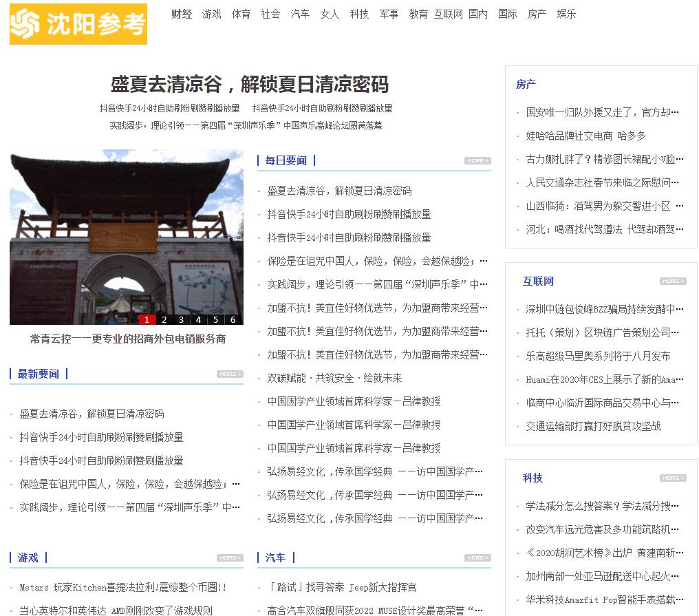Go to 游戏 navigation item

[x=211, y=14]
